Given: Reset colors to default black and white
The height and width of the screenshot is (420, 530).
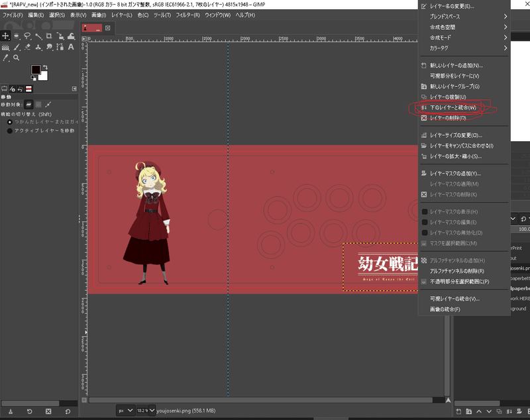Looking at the screenshot, I should [x=34, y=78].
